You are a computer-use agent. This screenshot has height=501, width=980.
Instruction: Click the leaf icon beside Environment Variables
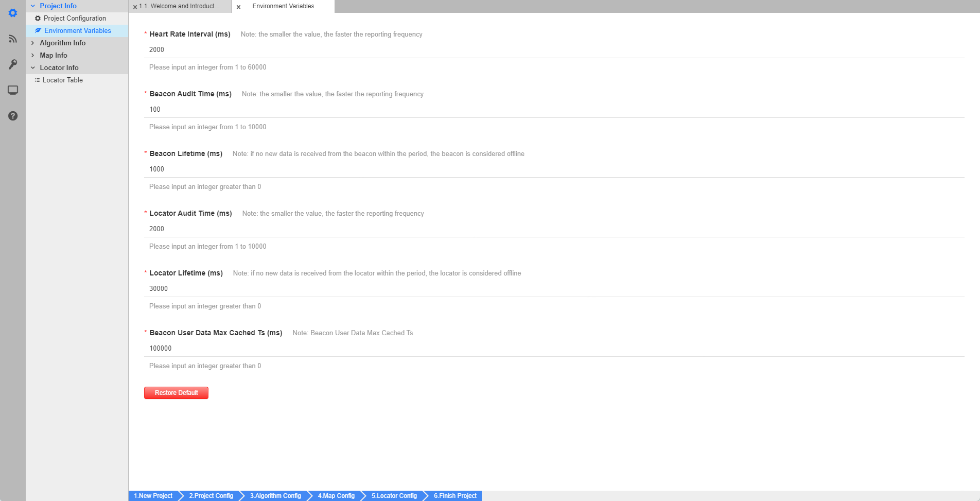pos(39,30)
